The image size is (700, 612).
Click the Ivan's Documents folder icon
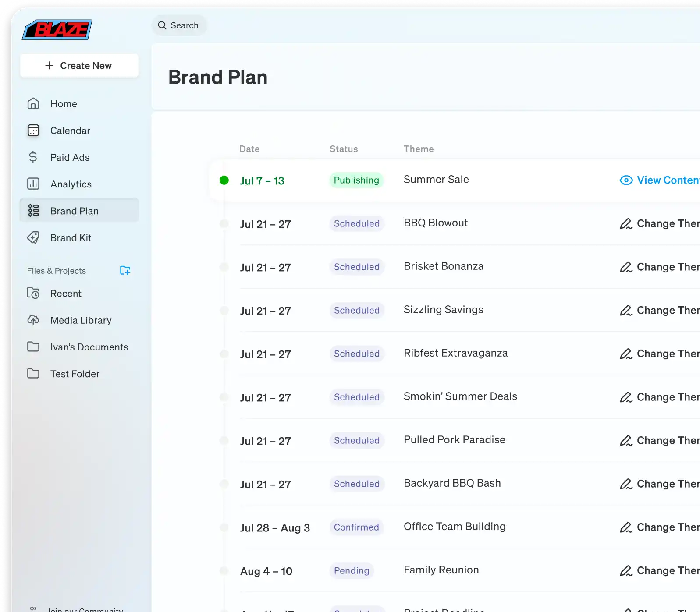(33, 347)
